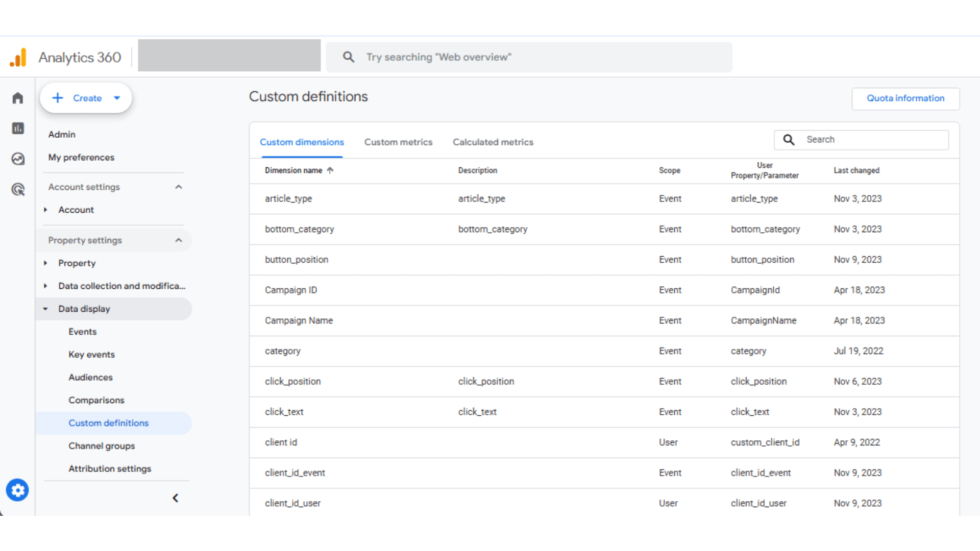Switch to the Calculated metrics tab

pos(493,142)
